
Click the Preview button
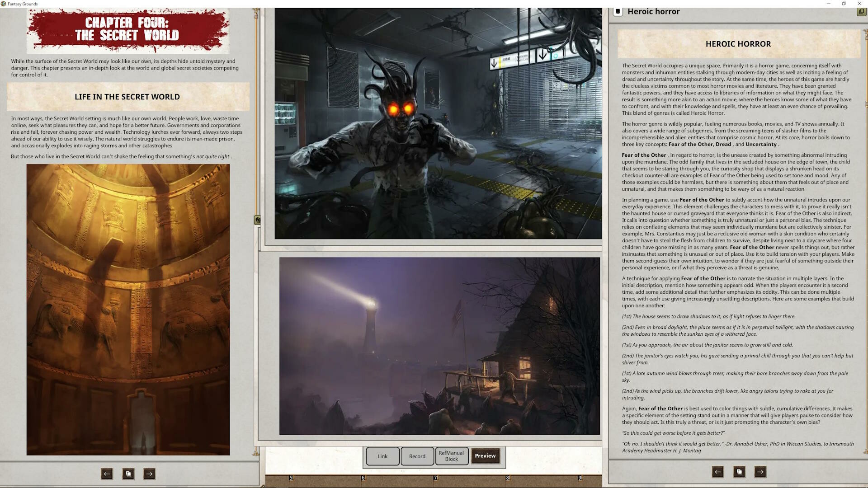pyautogui.click(x=485, y=456)
